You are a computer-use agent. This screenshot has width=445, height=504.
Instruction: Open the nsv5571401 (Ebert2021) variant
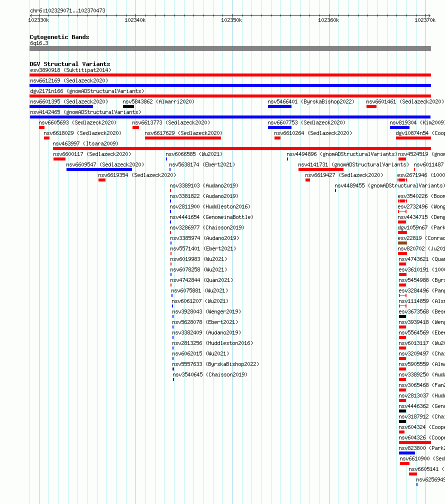[203, 249]
